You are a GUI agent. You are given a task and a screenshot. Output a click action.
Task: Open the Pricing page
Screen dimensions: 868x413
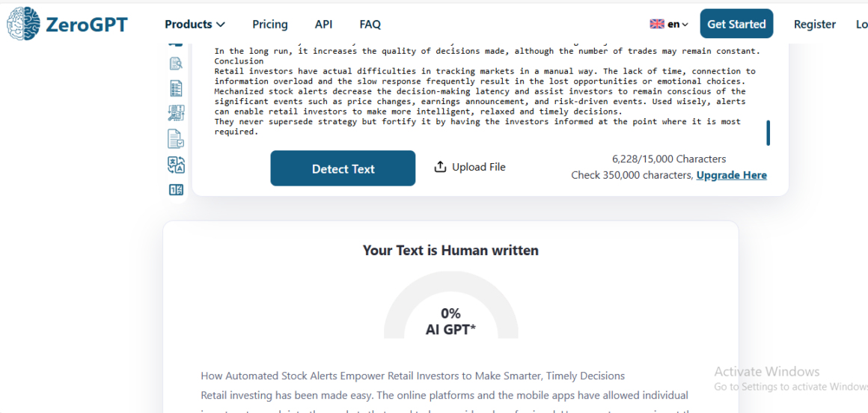click(x=270, y=24)
